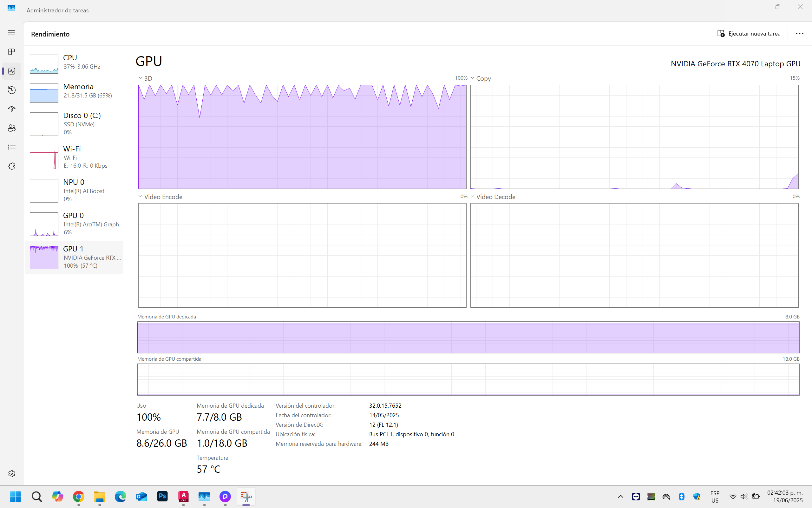Show hidden system tray icons
The image size is (812, 508).
coord(621,497)
